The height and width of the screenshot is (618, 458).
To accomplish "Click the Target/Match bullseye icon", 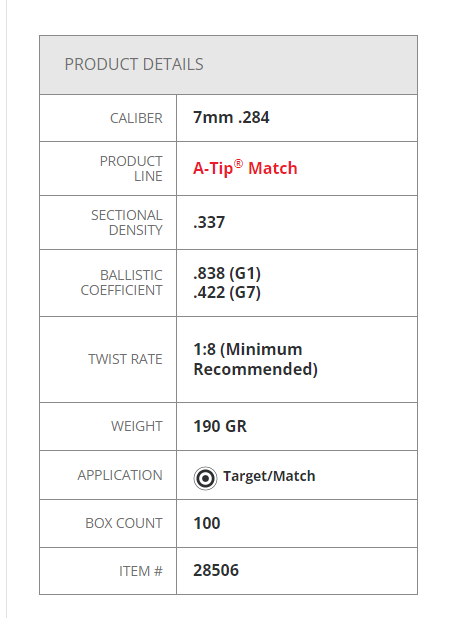I will click(x=205, y=478).
